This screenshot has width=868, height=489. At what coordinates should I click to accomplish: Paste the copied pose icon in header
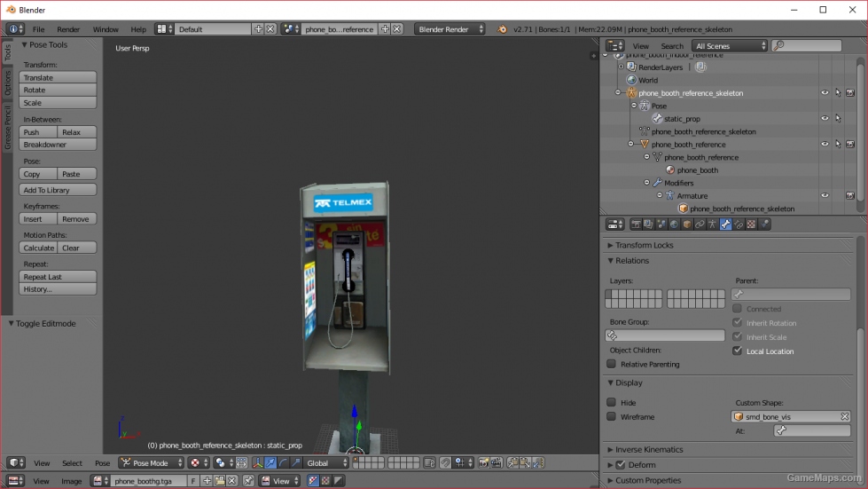526,463
